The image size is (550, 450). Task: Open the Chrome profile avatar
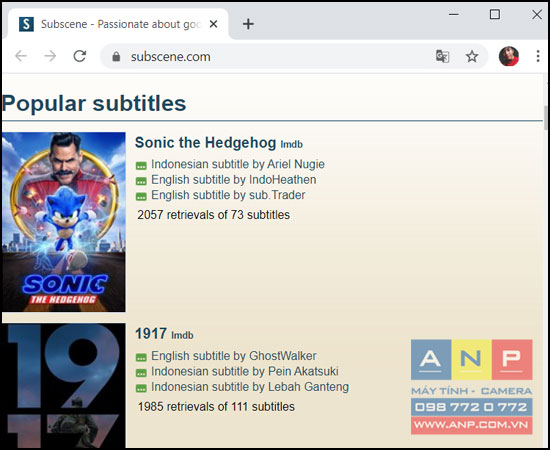coord(509,56)
